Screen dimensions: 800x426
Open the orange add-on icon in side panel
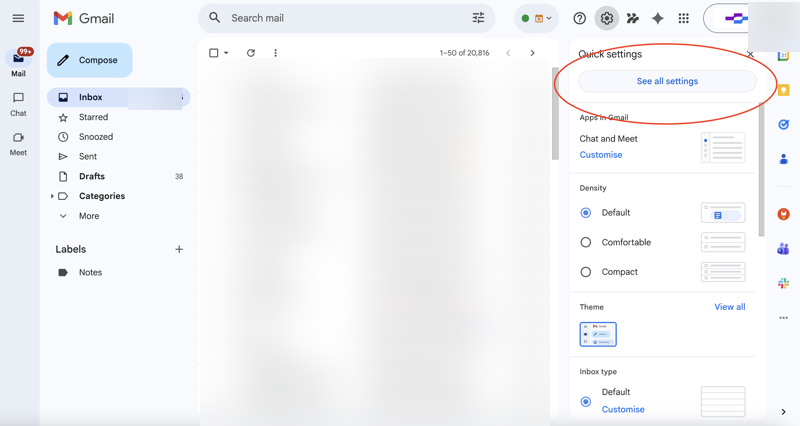pyautogui.click(x=784, y=214)
